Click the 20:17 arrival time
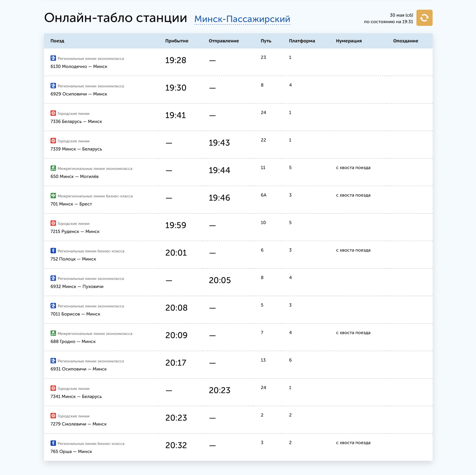This screenshot has height=475, width=476. 176,363
